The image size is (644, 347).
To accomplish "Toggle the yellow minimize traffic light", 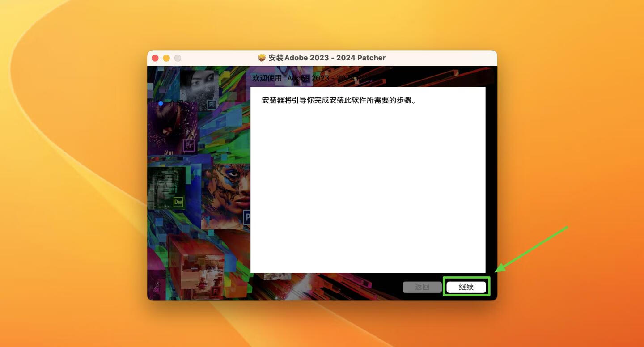I will click(x=166, y=58).
